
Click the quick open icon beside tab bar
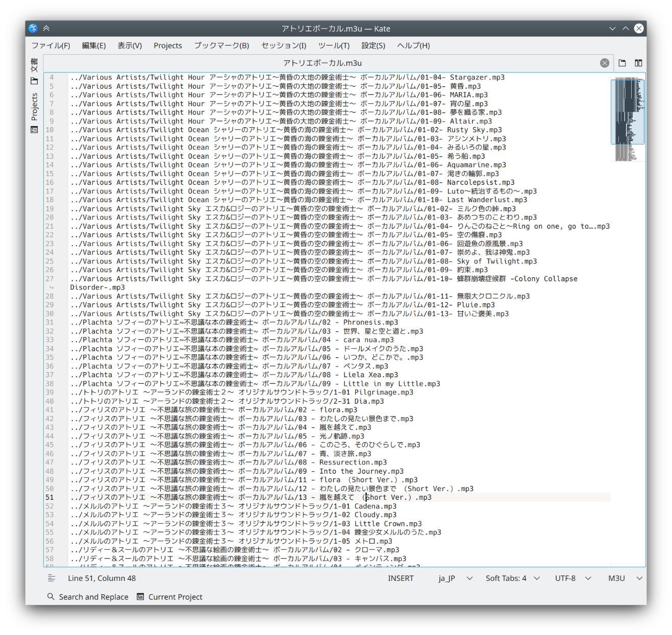click(x=622, y=63)
